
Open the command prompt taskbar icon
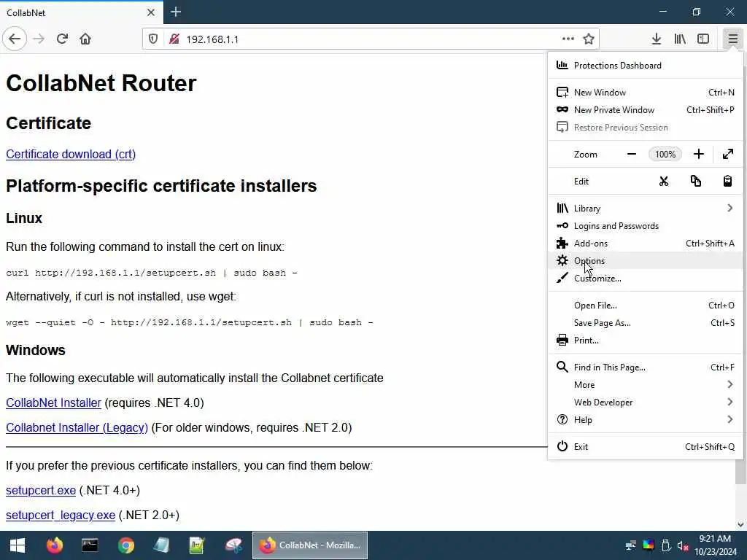point(90,545)
